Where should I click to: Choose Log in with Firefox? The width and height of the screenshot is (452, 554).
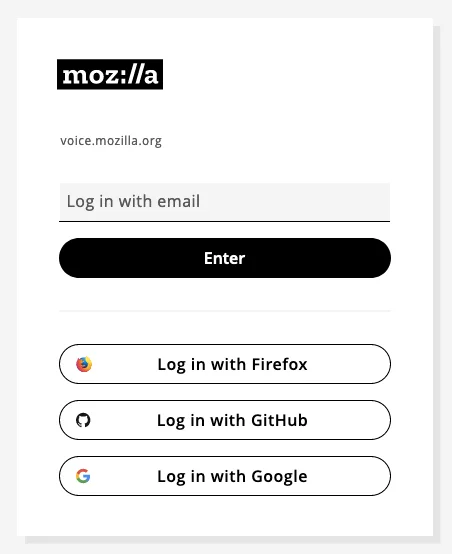coord(225,364)
